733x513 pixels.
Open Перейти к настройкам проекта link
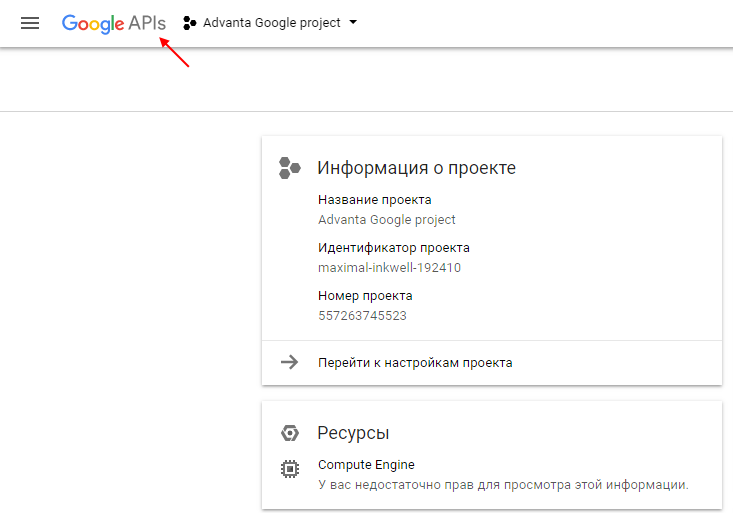pos(415,362)
